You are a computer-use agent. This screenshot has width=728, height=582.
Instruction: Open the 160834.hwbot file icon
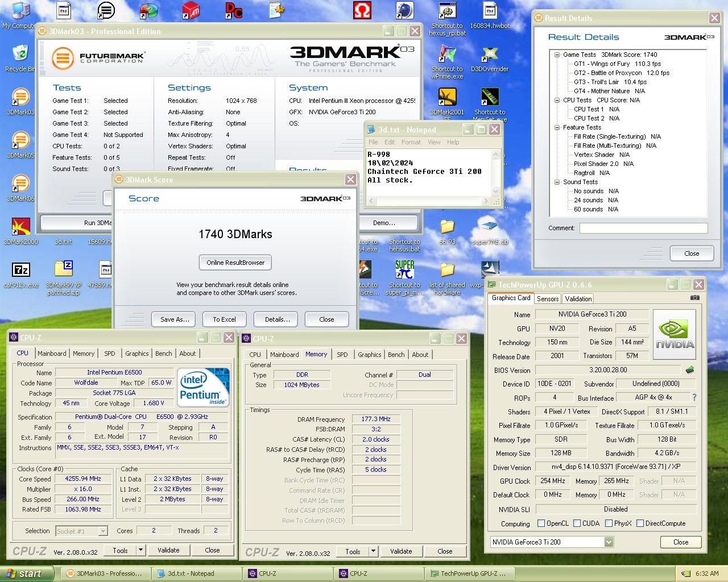(x=490, y=10)
